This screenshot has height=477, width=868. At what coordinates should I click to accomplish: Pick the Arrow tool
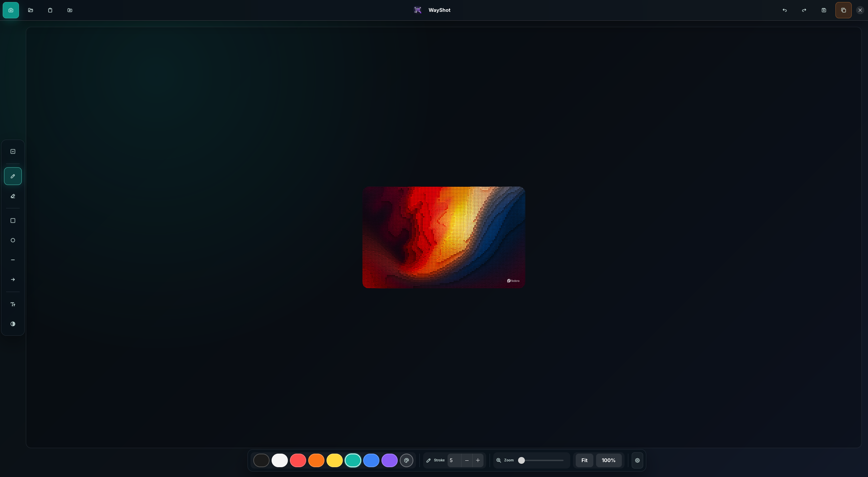click(13, 279)
